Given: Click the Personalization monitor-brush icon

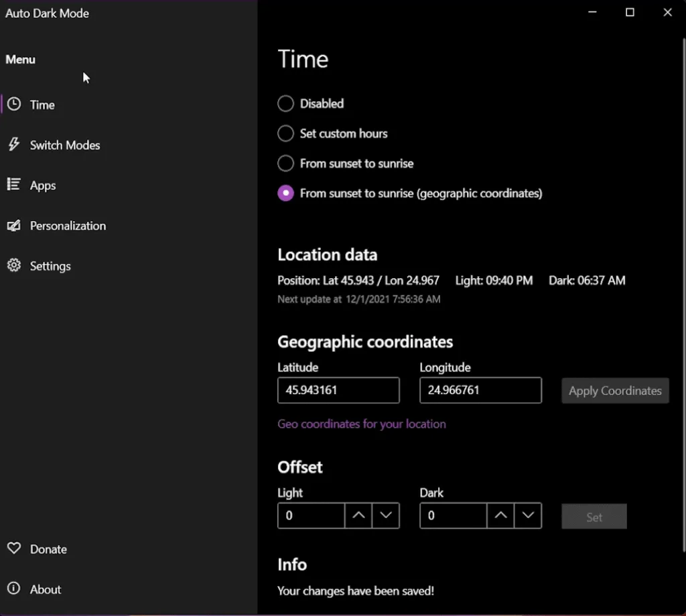Looking at the screenshot, I should [13, 226].
